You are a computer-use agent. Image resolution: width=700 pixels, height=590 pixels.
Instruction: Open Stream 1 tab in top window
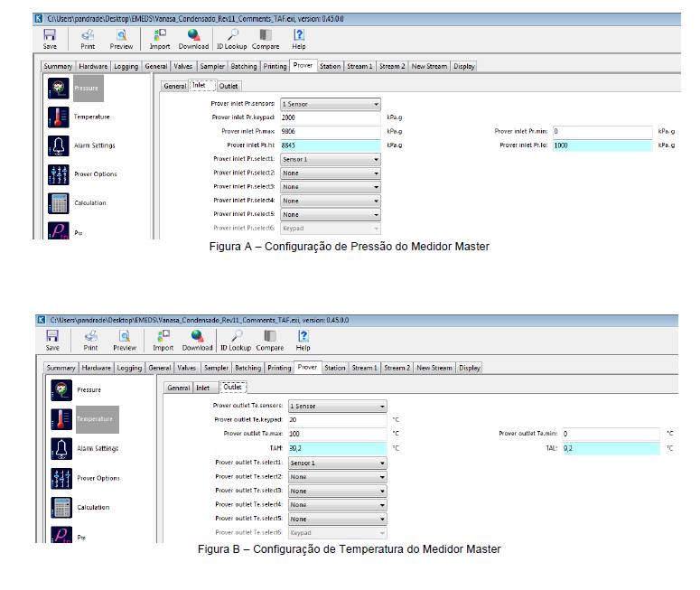[359, 66]
